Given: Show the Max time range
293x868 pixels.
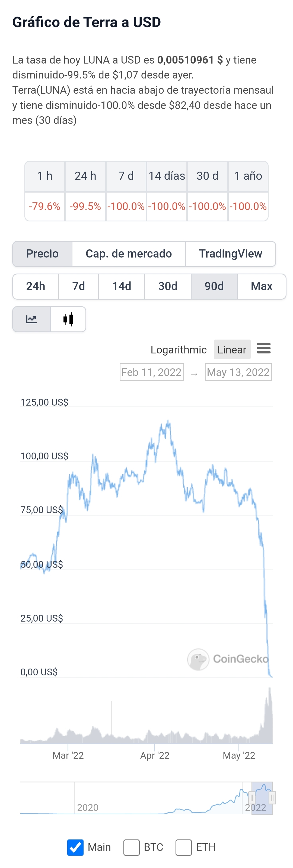Looking at the screenshot, I should [261, 286].
